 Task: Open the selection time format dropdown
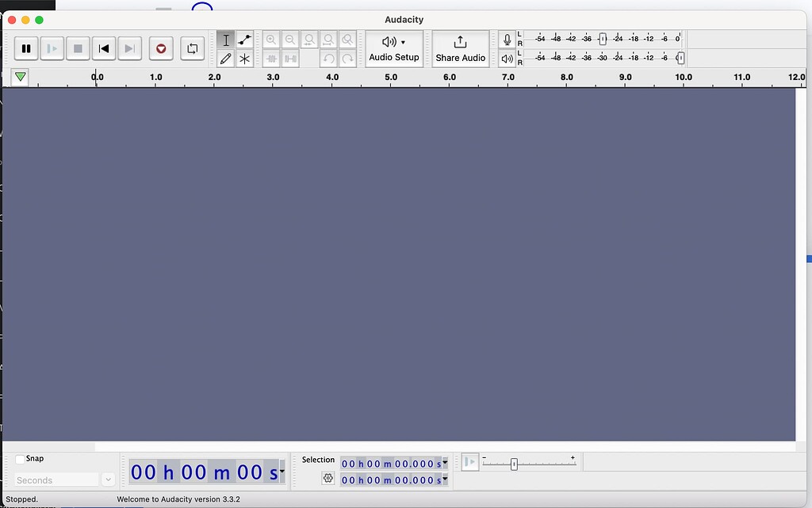click(445, 464)
